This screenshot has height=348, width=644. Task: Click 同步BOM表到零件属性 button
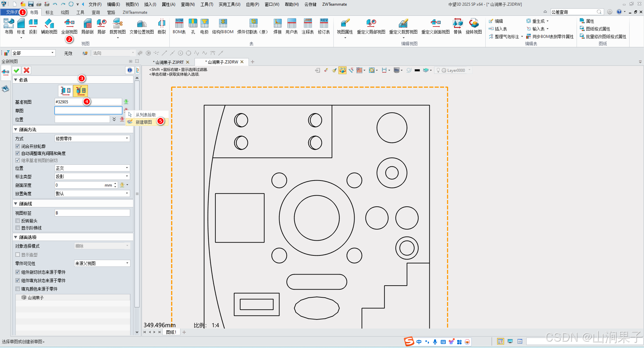(550, 37)
